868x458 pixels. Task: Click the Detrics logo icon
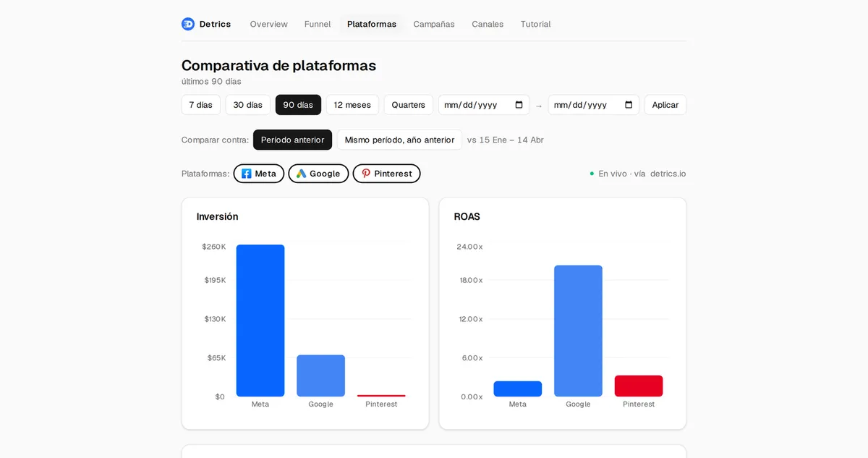[188, 24]
